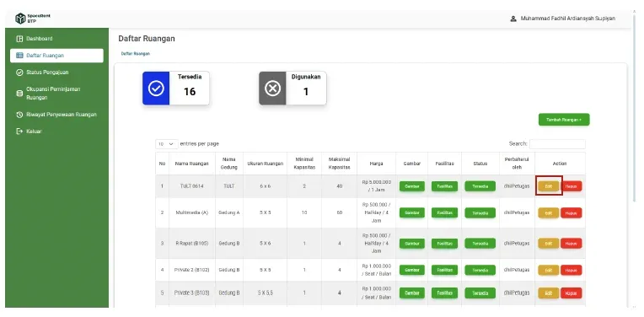Show Fasilitas for Private 2 (B102)

tap(444, 270)
